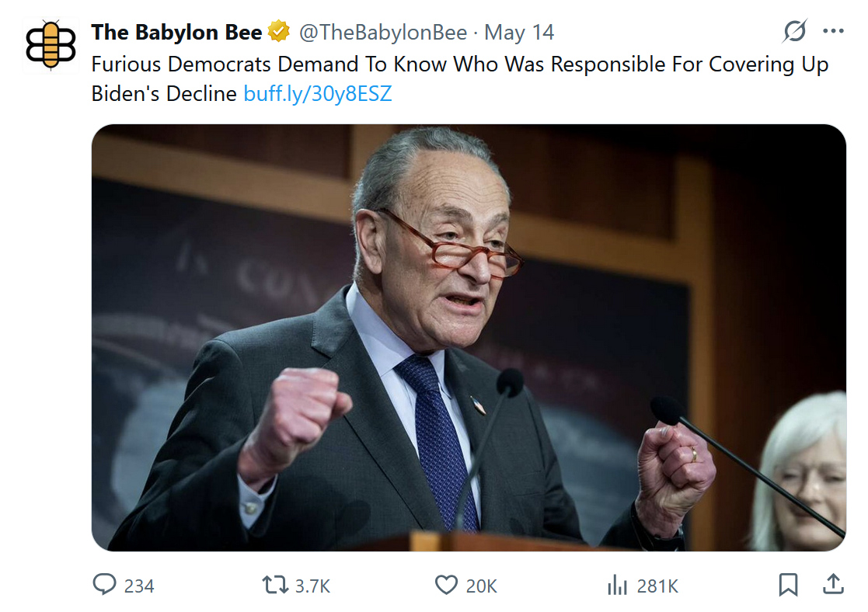Click the 3.7K reposts count

pos(312,586)
